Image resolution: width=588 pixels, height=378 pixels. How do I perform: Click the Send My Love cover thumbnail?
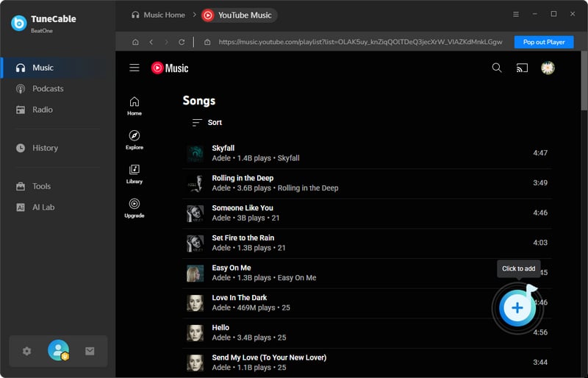pyautogui.click(x=195, y=363)
